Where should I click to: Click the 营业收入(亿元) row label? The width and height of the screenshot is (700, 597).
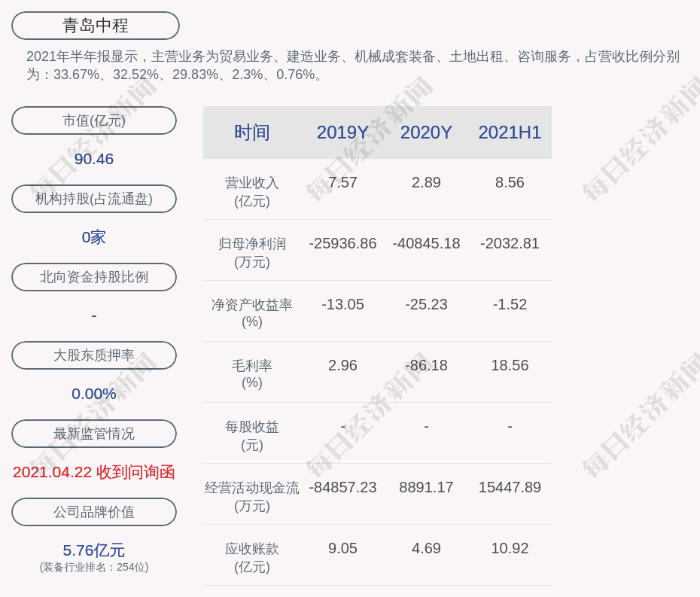click(251, 191)
